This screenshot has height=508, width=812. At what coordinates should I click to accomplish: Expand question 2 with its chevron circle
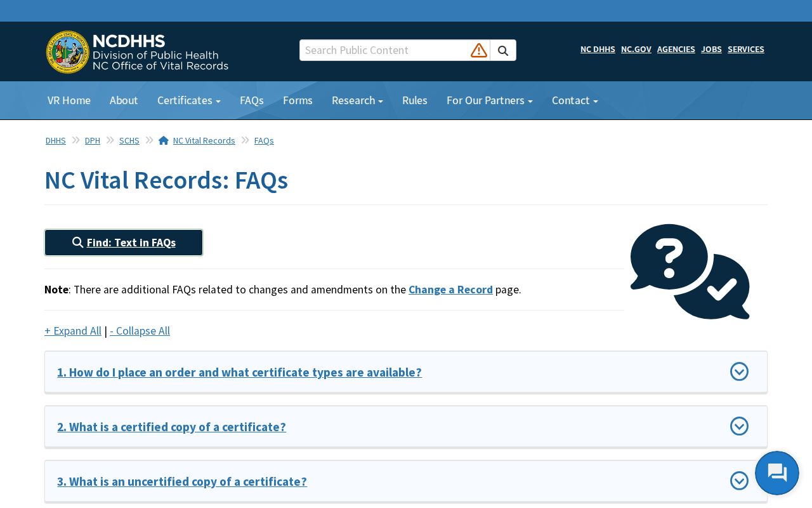point(739,426)
